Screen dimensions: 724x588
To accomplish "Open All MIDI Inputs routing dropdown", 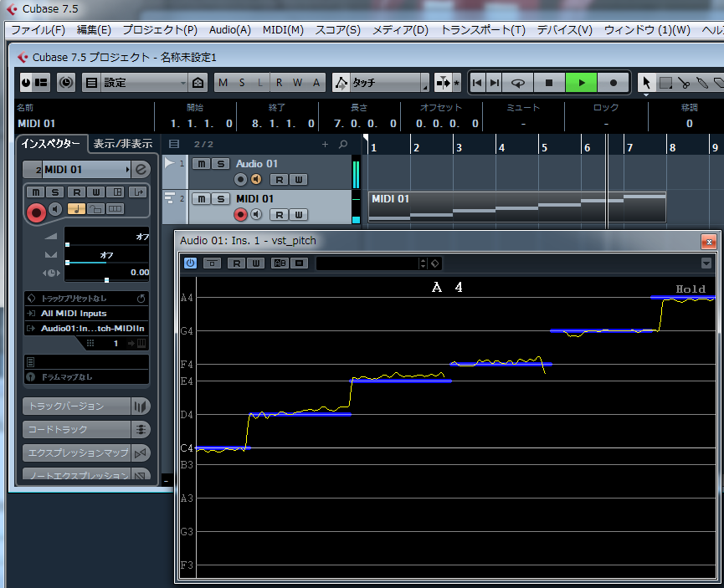I will 86,314.
